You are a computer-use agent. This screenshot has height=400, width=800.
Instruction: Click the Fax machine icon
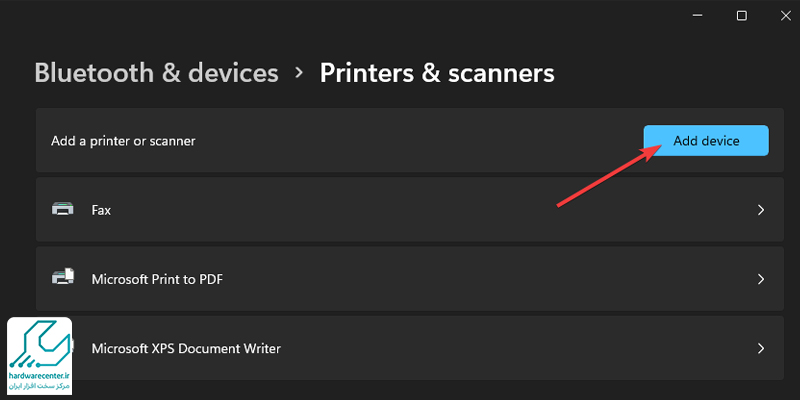(62, 210)
